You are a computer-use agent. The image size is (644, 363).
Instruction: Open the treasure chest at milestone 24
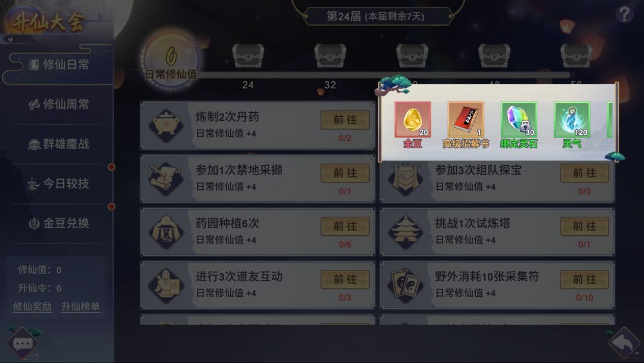click(248, 56)
